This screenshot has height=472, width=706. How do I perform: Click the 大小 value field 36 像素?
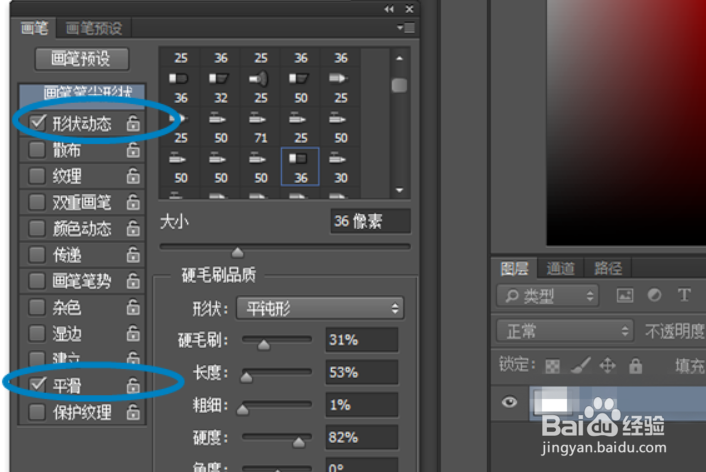(x=370, y=221)
